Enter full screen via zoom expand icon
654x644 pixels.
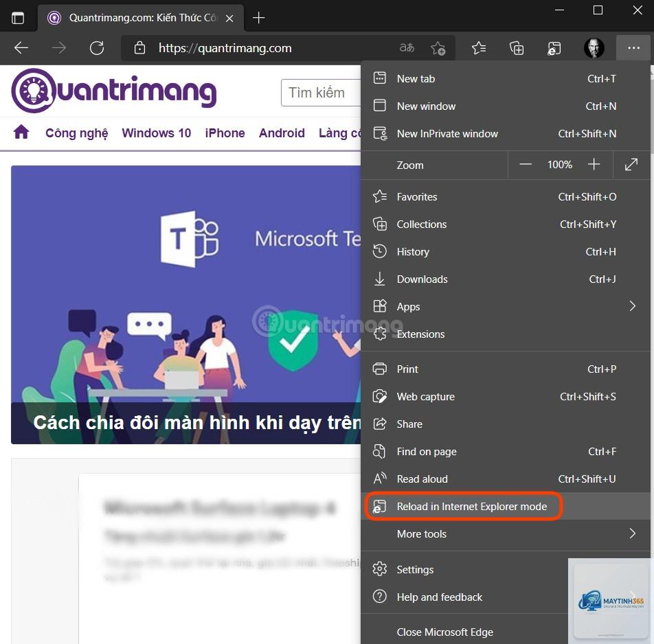(x=631, y=165)
